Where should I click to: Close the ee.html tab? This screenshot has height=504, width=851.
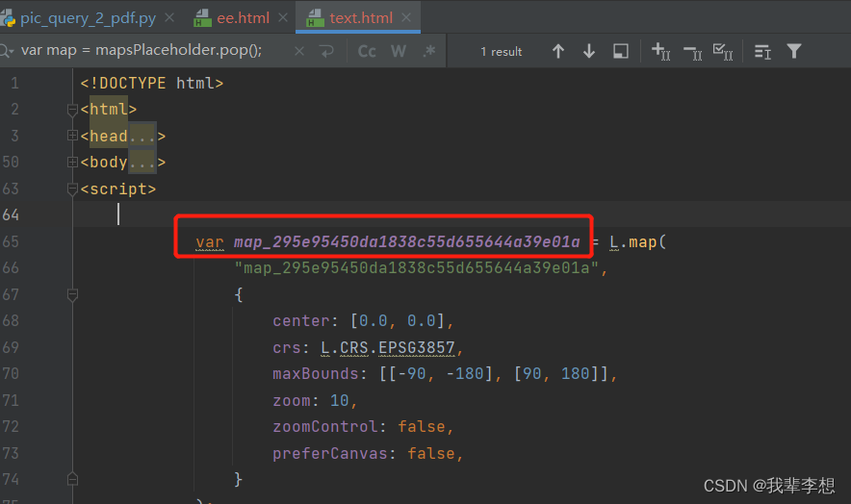pos(283,18)
